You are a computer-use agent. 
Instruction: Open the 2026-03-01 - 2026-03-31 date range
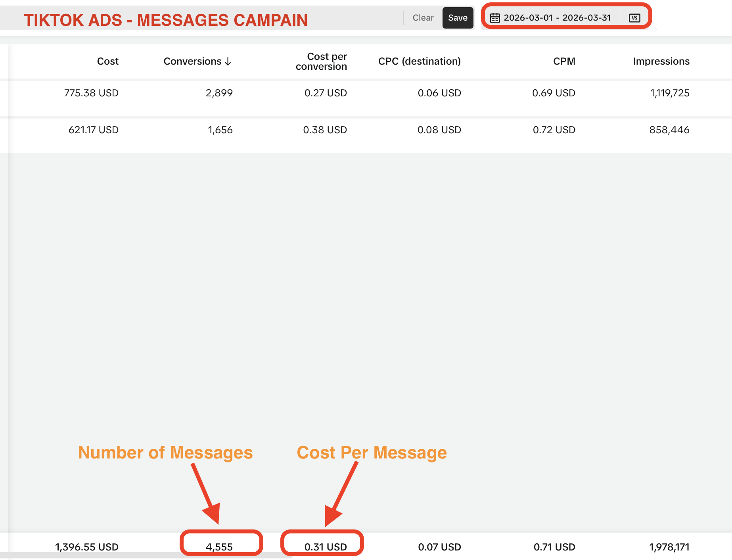[x=557, y=18]
